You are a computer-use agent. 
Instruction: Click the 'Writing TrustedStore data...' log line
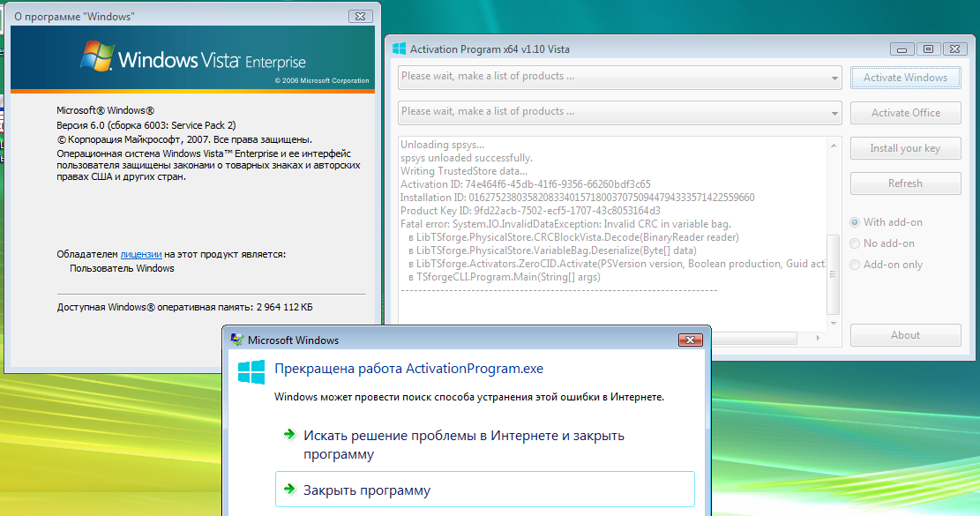tap(464, 171)
